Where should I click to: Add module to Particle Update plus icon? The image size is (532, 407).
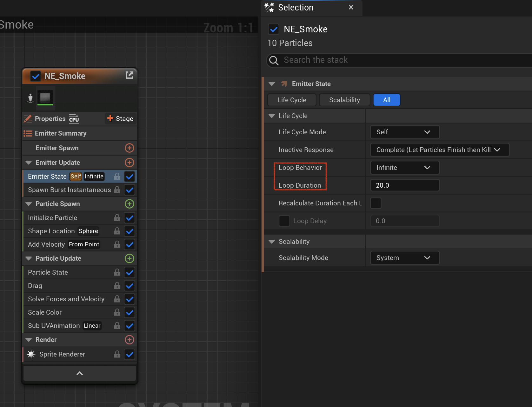[130, 258]
